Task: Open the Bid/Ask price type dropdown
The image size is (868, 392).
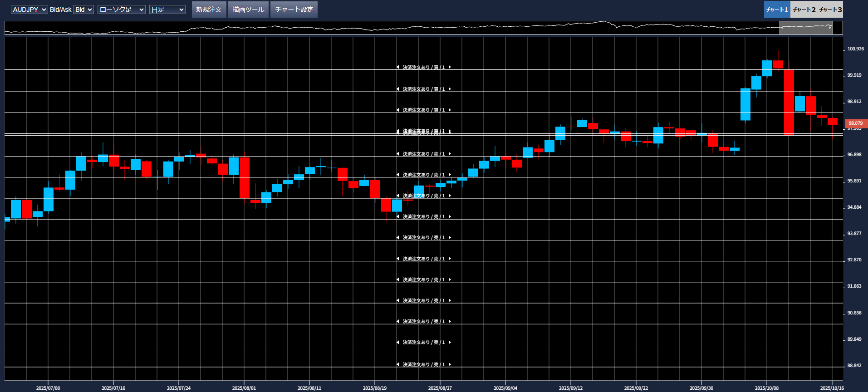Action: pos(83,10)
